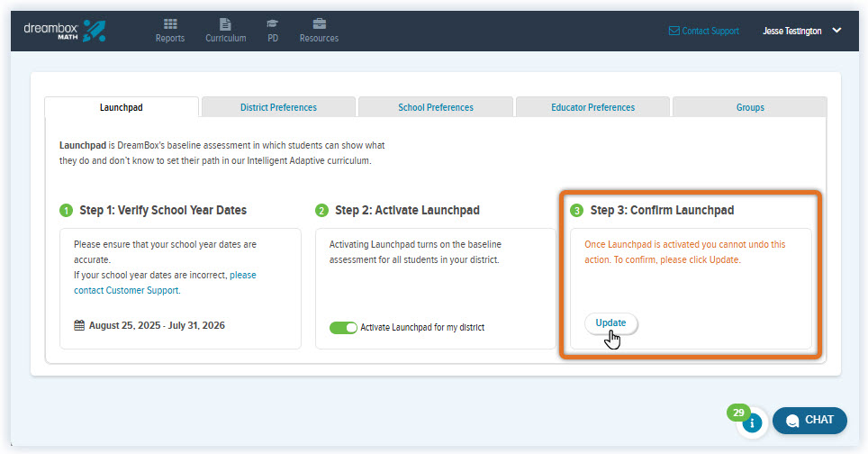Screen dimensions: 868x454
Task: Click the 'Step 2: Activate Launchpad' heading
Action: click(x=407, y=211)
